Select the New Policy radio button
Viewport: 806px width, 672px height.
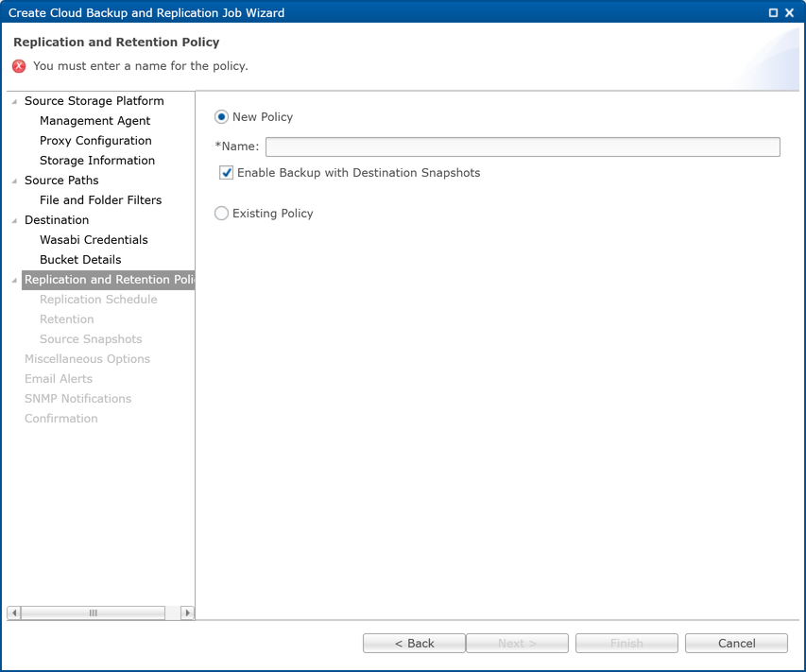[x=221, y=117]
